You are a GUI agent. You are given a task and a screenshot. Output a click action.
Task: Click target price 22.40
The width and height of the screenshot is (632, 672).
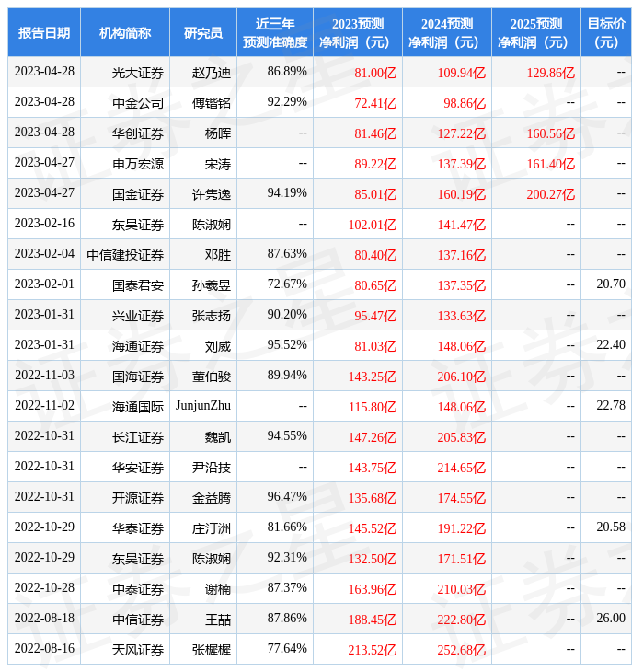[x=611, y=344]
